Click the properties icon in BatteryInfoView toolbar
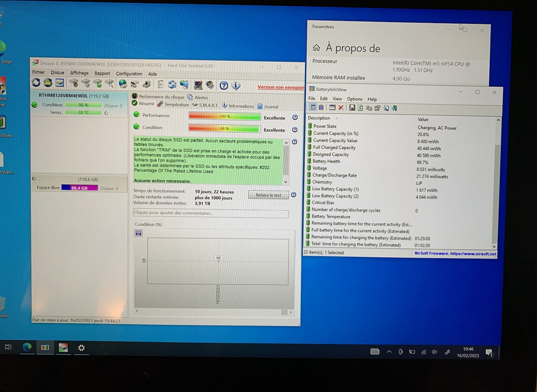The image size is (537, 392). pos(377,108)
